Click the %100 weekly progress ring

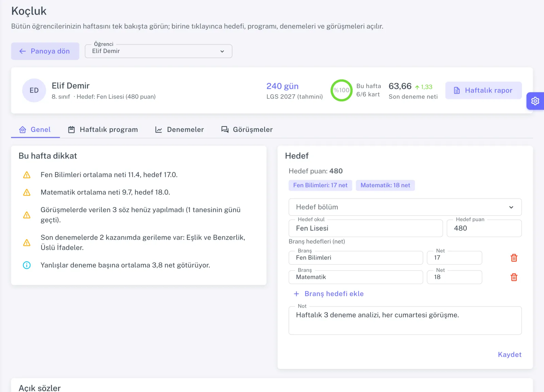(341, 90)
